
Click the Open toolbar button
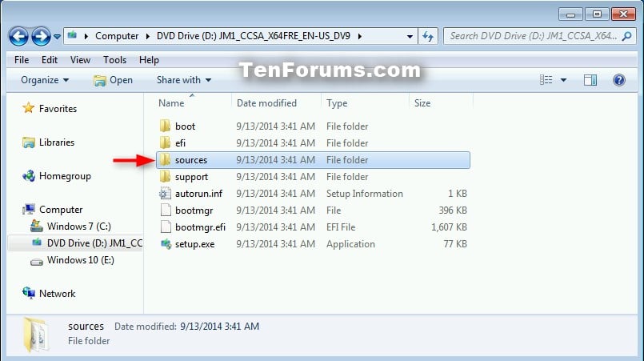tap(113, 80)
